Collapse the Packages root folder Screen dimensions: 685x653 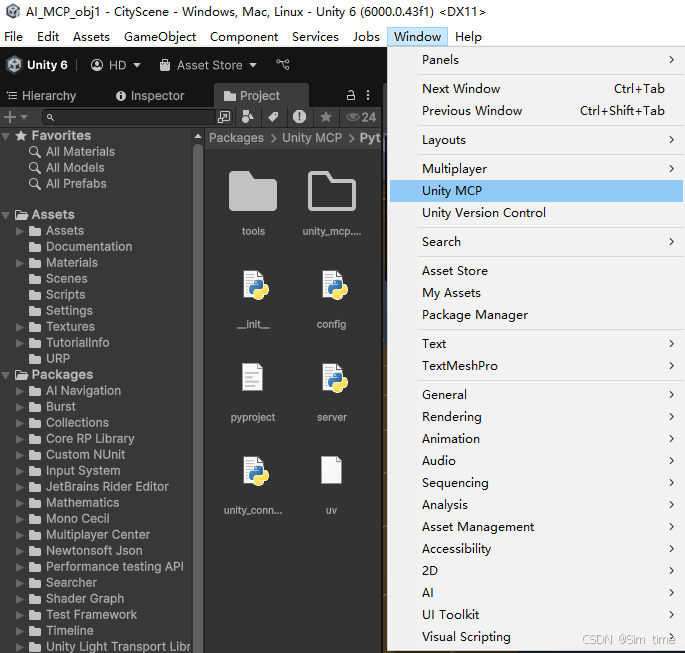click(6, 375)
